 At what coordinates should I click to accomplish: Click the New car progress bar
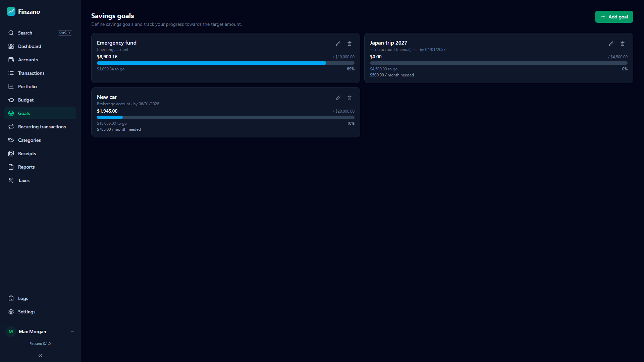coord(226,117)
